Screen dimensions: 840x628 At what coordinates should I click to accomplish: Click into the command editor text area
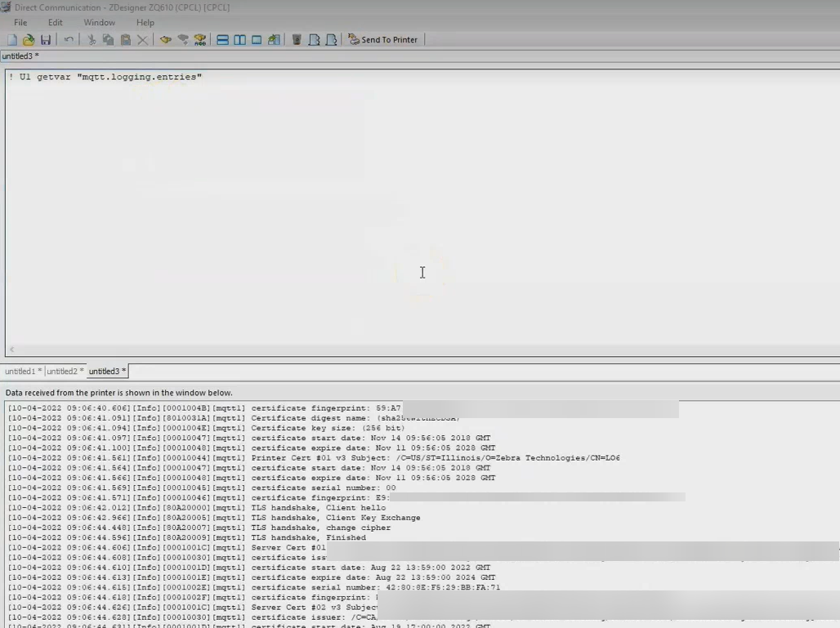(x=327, y=204)
